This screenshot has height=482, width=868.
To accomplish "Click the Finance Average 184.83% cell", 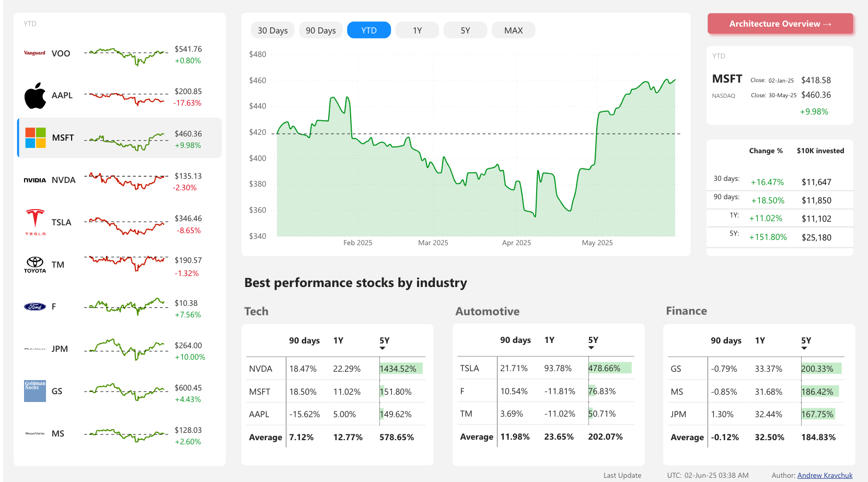I will coord(818,437).
